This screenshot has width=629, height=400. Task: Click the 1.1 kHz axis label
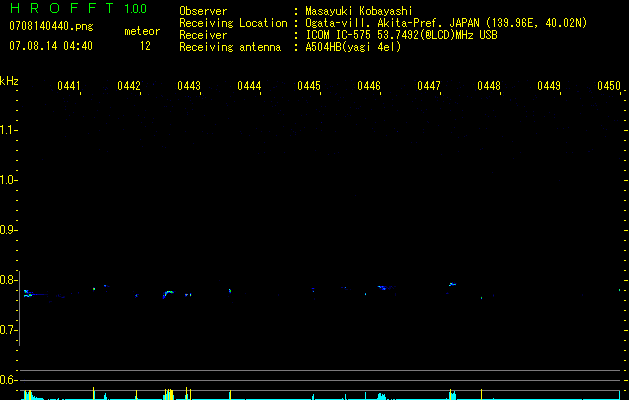pyautogui.click(x=7, y=130)
